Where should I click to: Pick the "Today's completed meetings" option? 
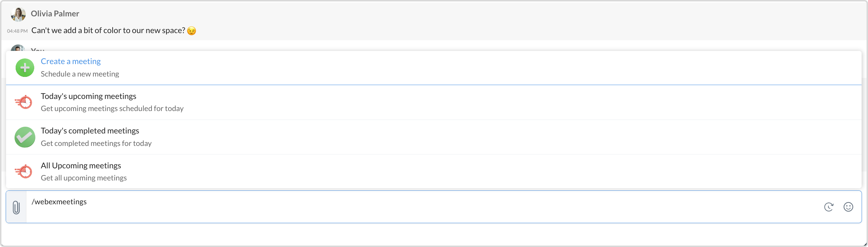[x=90, y=131]
